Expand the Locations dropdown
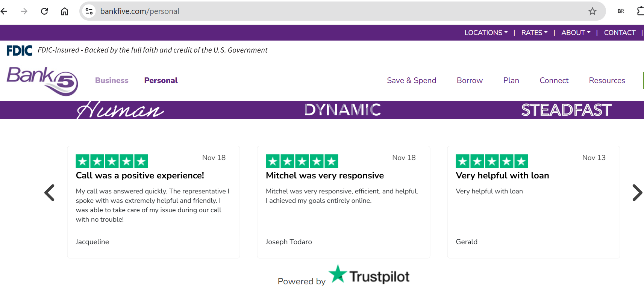The image size is (644, 308). click(x=486, y=33)
